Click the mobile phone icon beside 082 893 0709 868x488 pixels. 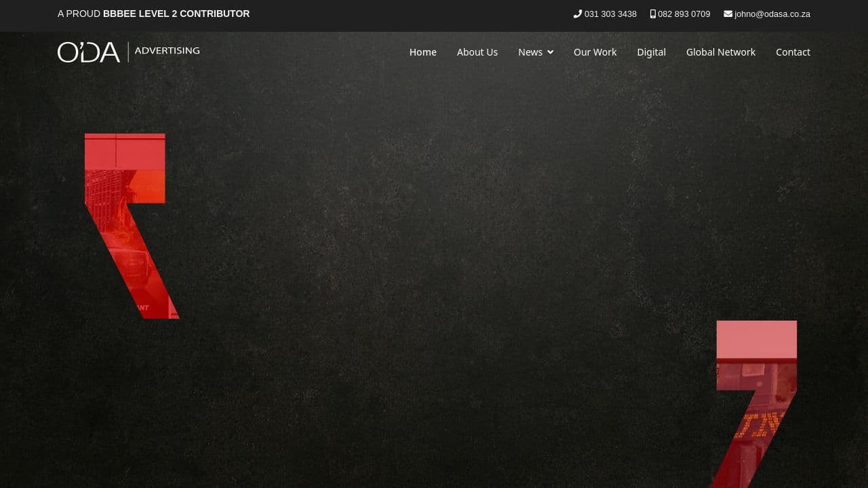click(652, 14)
